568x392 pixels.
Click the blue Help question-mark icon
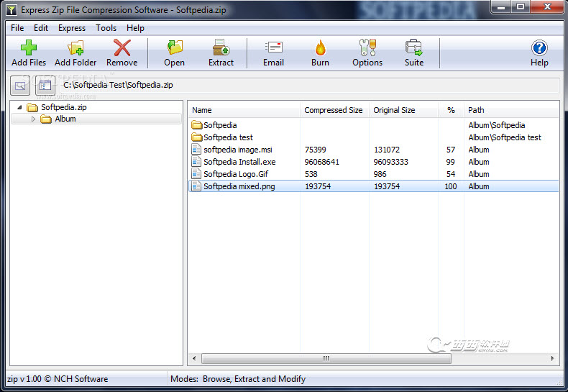coord(539,47)
